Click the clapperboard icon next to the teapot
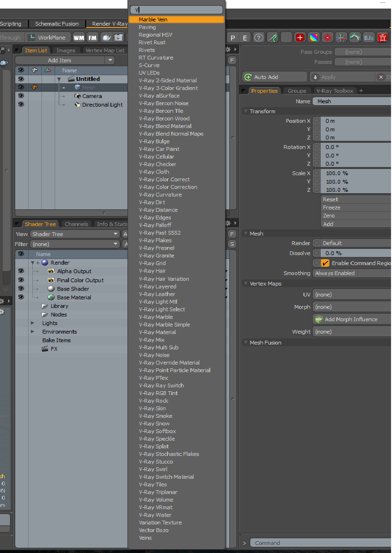This screenshot has height=553, width=392. [x=119, y=38]
